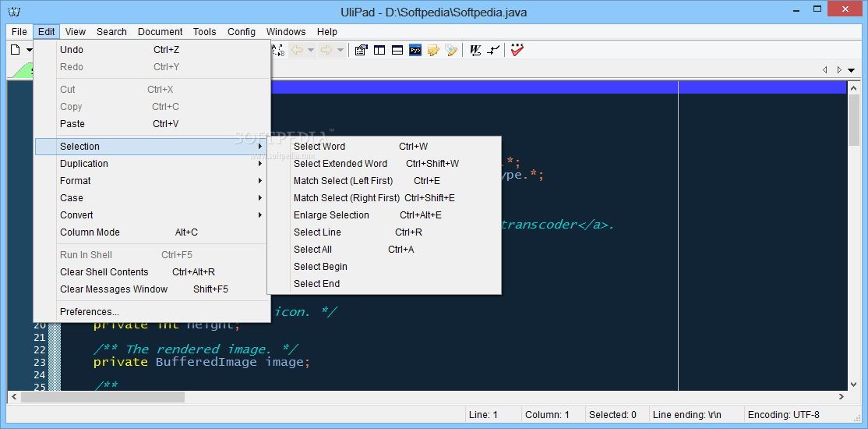Choose Paste from the Edit menu
868x429 pixels.
point(152,124)
